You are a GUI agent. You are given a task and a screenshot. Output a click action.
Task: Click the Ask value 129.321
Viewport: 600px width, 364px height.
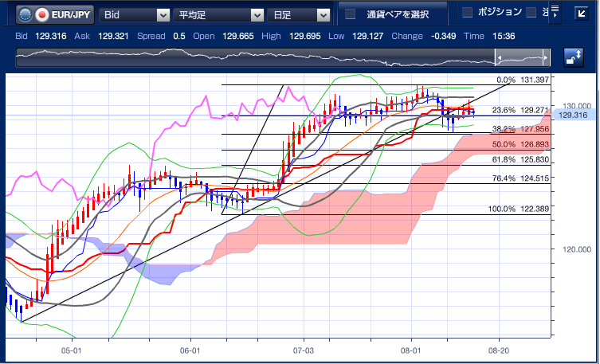(113, 37)
